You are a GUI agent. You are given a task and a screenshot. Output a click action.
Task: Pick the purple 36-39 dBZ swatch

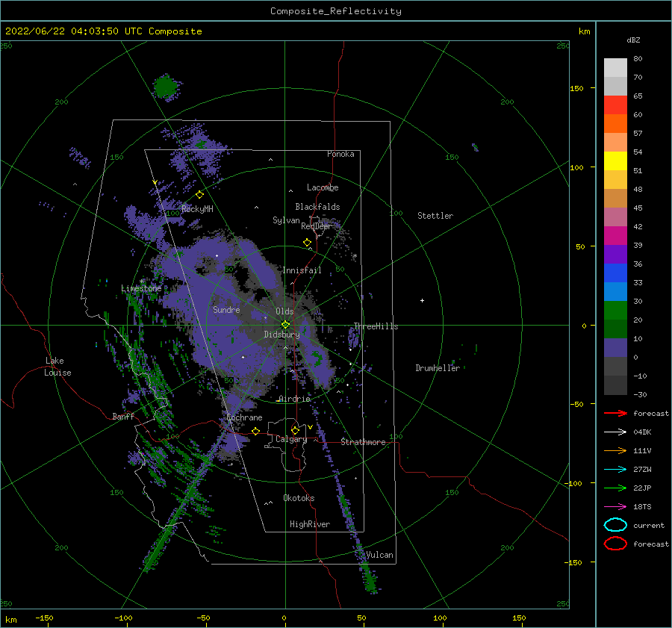[615, 255]
